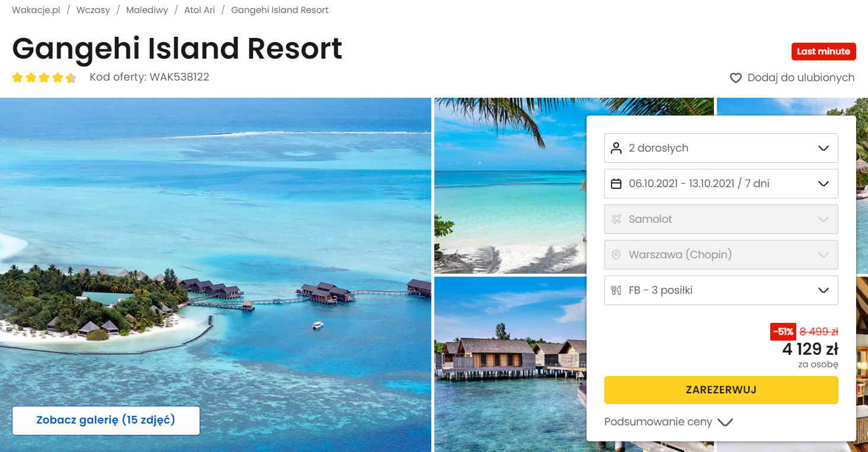Viewport: 868px width, 452px height.
Task: Go to Wakacje.pl breadcrumb home
Action: click(x=36, y=10)
